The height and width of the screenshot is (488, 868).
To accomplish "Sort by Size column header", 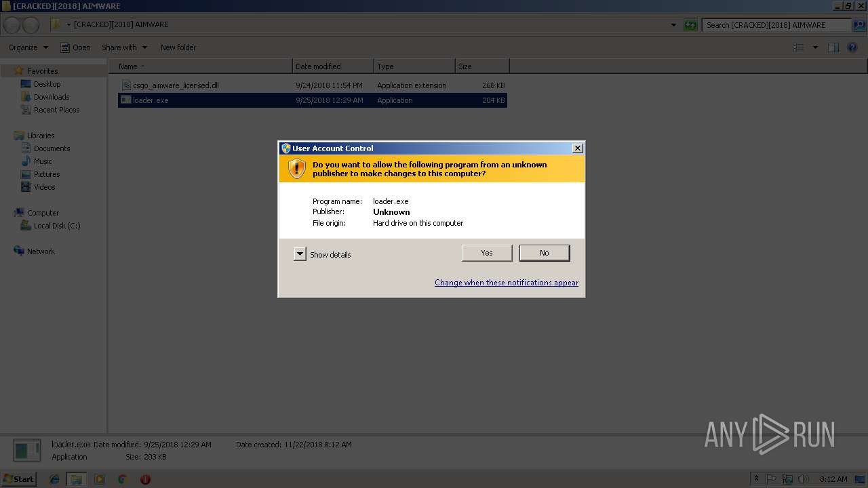I will pyautogui.click(x=482, y=66).
